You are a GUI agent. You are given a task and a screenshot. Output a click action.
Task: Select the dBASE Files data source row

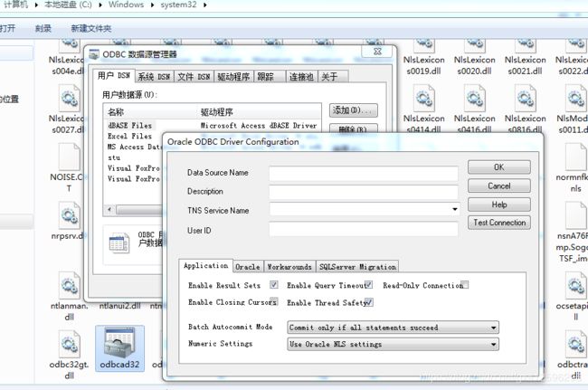point(213,125)
